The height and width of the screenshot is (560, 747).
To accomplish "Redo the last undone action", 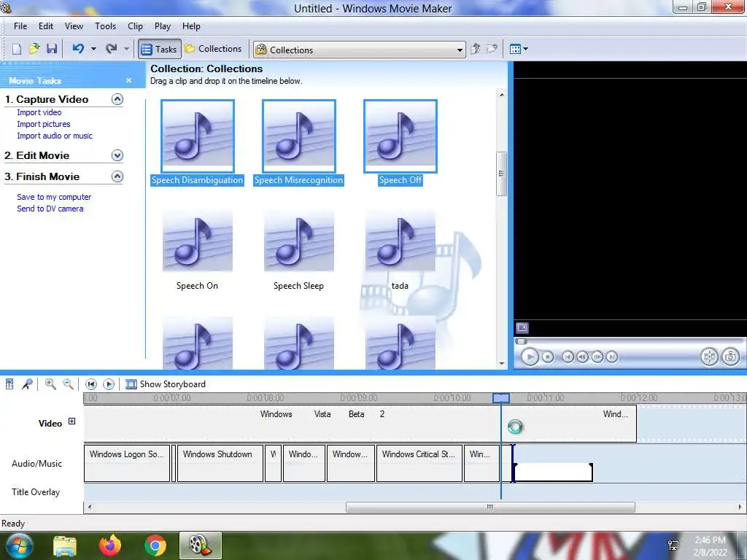I will pyautogui.click(x=112, y=49).
